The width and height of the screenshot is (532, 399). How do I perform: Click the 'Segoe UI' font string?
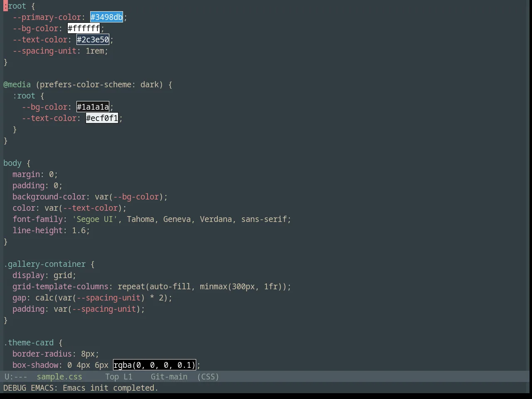[x=95, y=219]
